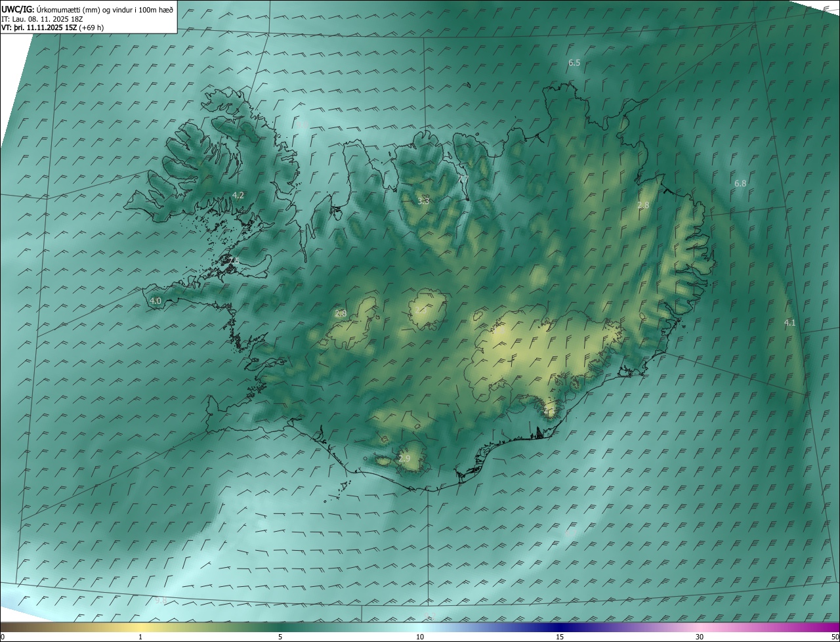Click the 7.7 value label beside the northern fjord

463,179
